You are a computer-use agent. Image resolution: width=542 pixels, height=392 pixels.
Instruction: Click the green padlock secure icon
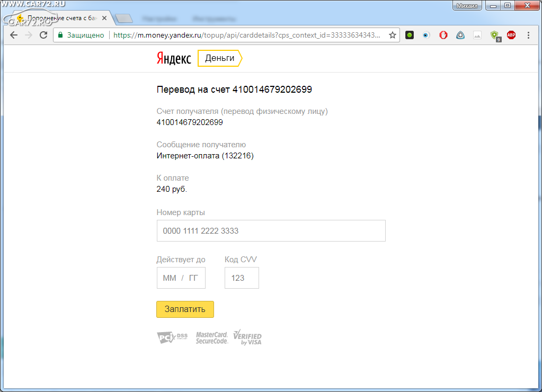coord(60,35)
